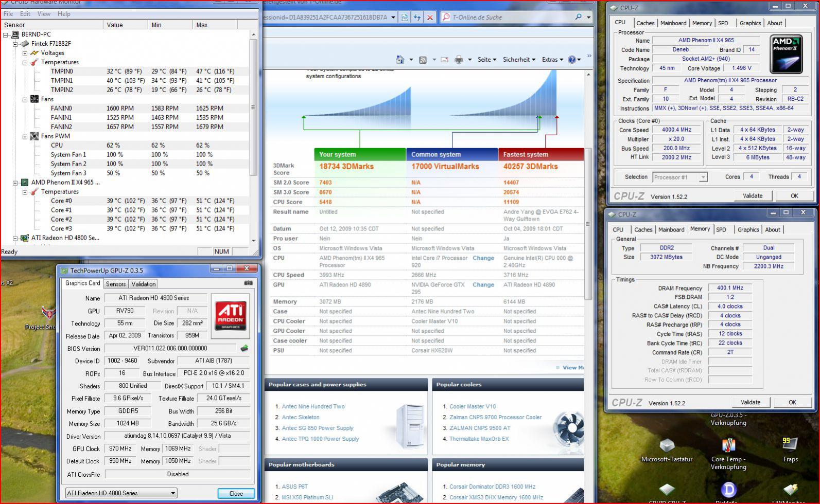
Task: Open the Antec Nine Hundred Two link
Action: 313,406
